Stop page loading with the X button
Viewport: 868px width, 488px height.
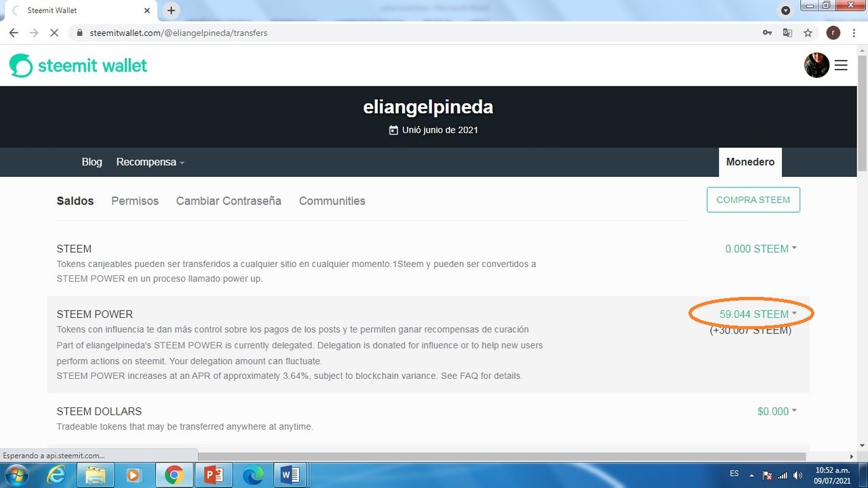(55, 33)
